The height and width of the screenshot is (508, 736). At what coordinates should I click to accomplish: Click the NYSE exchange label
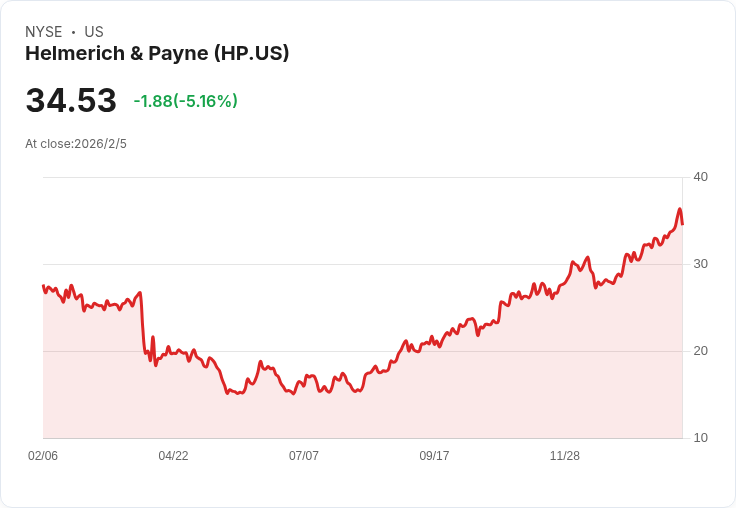[x=44, y=32]
